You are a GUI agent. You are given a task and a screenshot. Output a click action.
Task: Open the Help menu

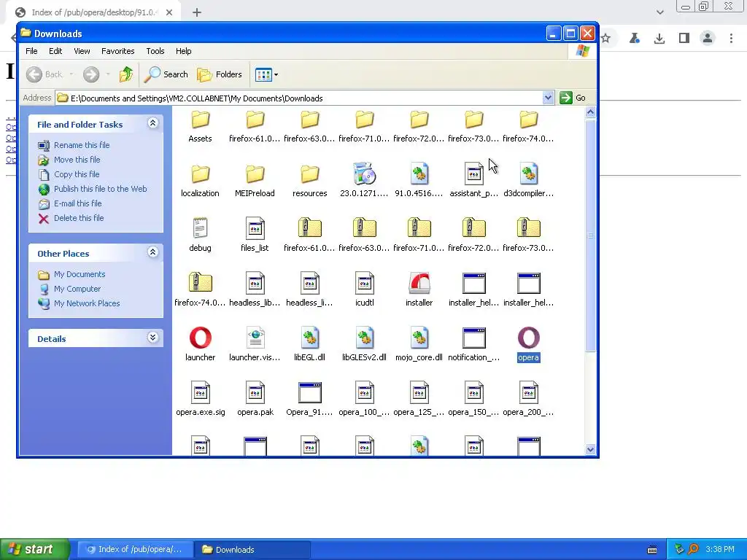tap(183, 51)
